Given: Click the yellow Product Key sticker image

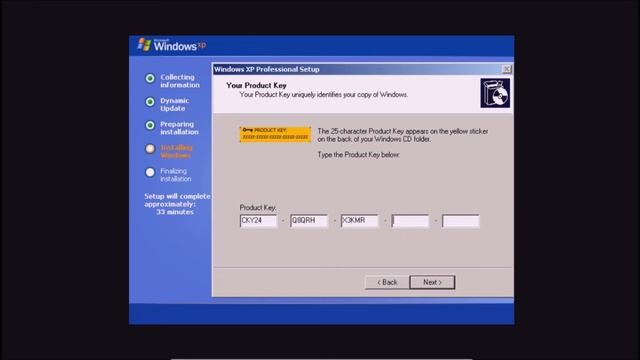Looking at the screenshot, I should click(x=276, y=134).
